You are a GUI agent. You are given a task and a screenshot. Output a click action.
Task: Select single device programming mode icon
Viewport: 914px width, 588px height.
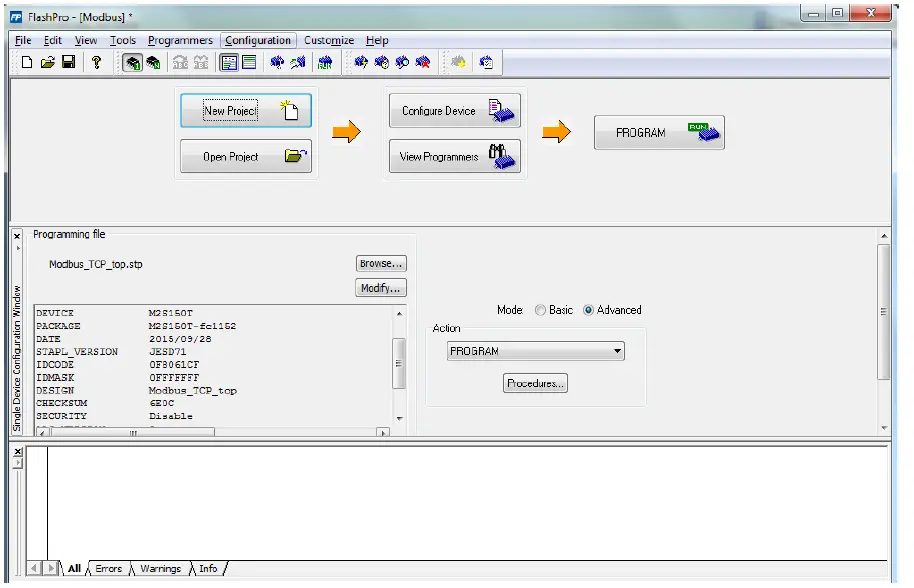click(x=134, y=62)
